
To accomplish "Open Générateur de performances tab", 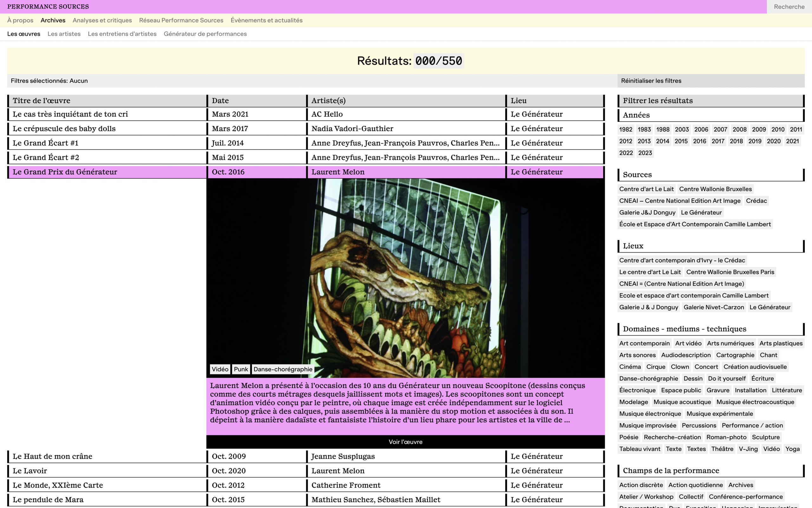I will point(205,34).
